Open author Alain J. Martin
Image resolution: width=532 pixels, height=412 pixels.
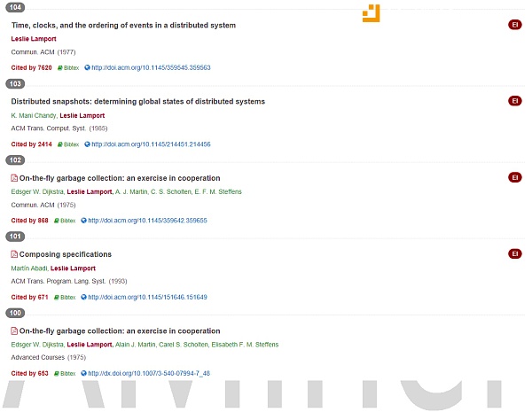pyautogui.click(x=136, y=345)
